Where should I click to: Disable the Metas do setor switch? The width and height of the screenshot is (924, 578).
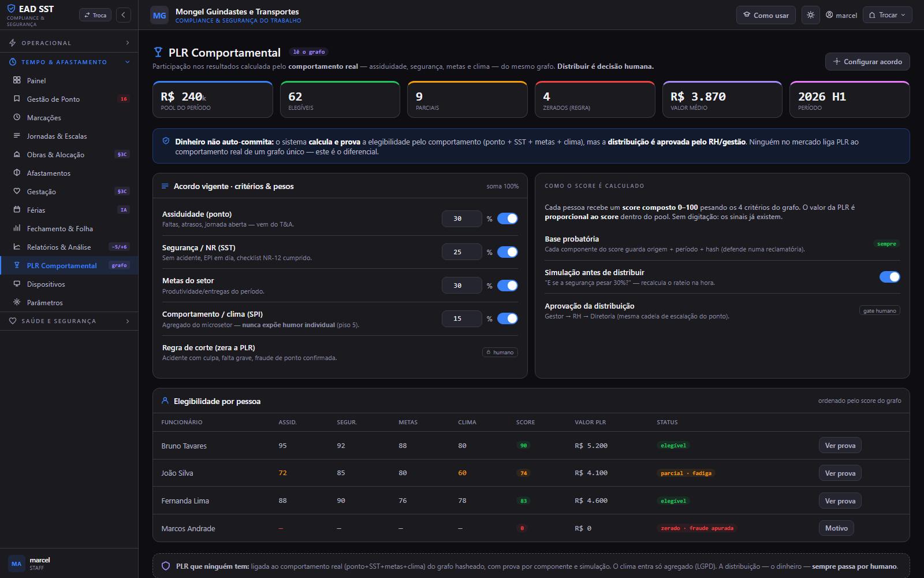pyautogui.click(x=508, y=286)
